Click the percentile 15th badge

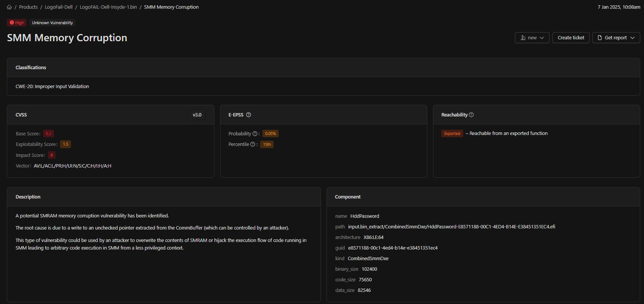(267, 144)
